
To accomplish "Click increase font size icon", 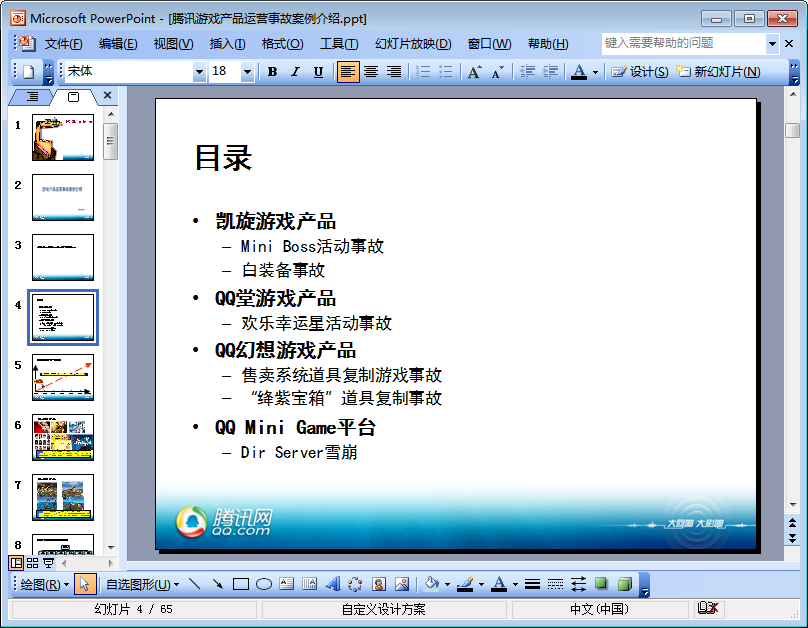I will coord(474,72).
